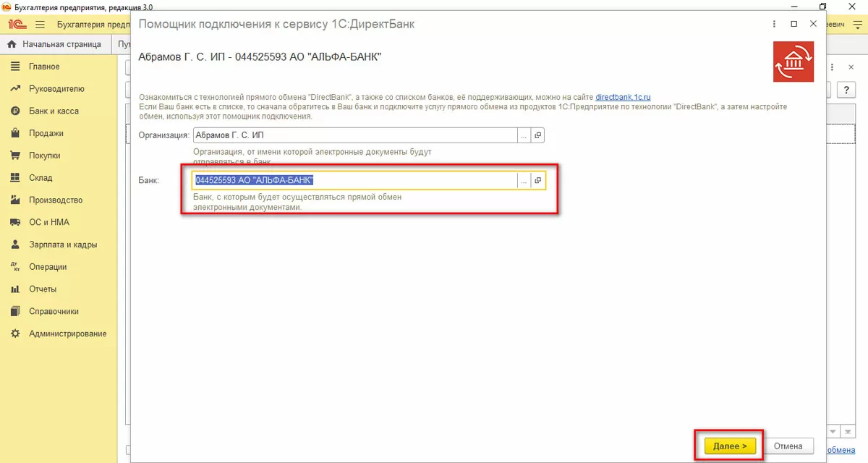Screen dimensions: 868x463
Task: Open the Склад section icon
Action: pos(14,178)
